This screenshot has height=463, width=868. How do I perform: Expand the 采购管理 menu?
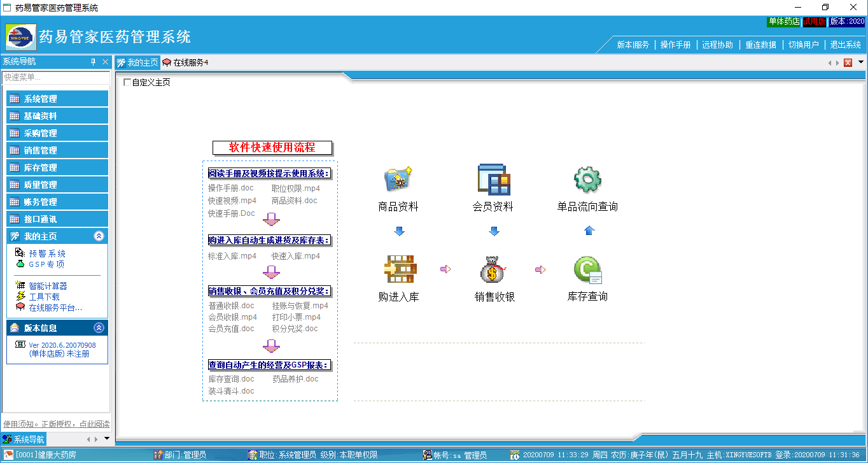point(57,133)
